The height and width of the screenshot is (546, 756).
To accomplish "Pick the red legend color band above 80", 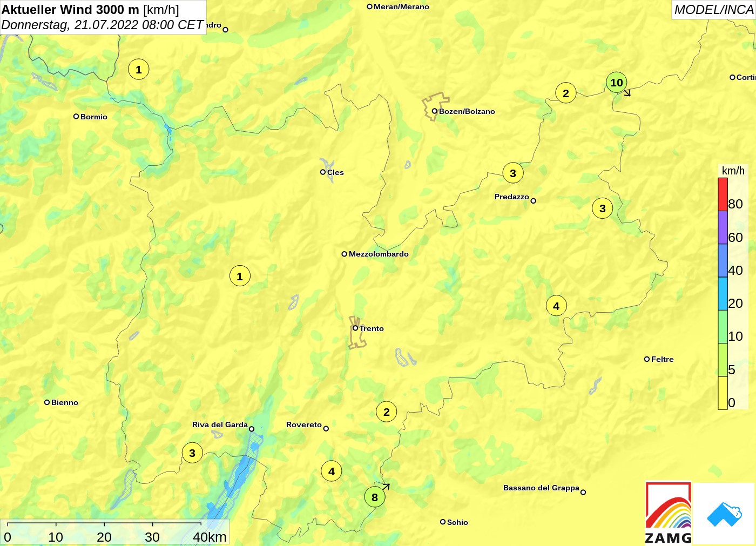I will tap(723, 194).
